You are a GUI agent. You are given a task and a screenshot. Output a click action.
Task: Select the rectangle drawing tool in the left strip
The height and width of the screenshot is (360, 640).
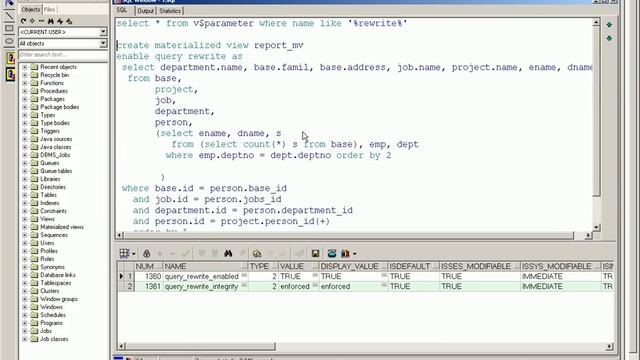pos(9,29)
